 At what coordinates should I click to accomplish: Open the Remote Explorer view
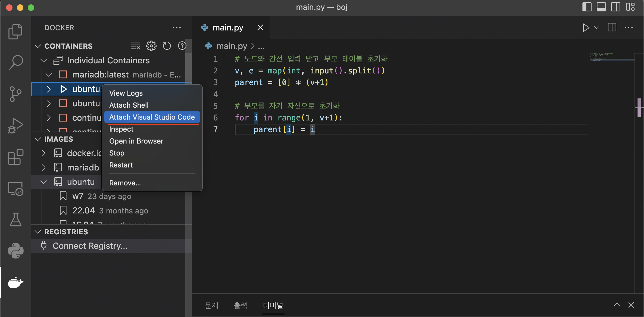tap(15, 189)
